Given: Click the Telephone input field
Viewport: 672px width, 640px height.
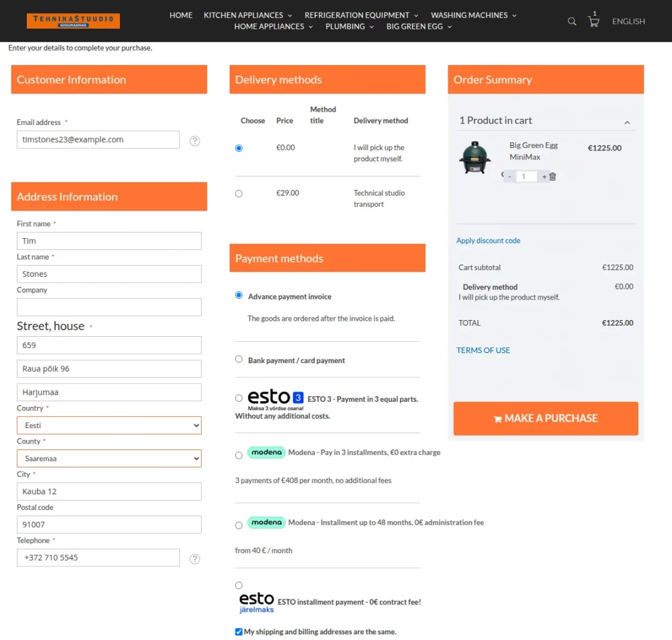Looking at the screenshot, I should pyautogui.click(x=98, y=557).
